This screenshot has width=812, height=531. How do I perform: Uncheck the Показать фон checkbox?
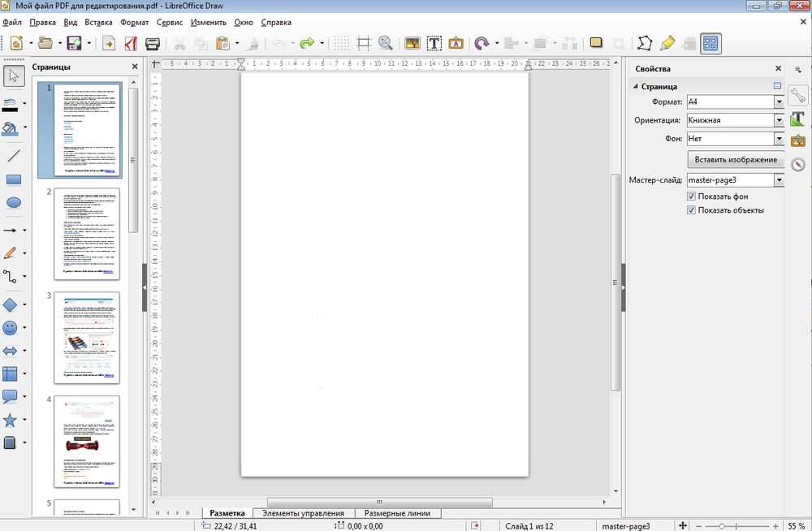692,196
